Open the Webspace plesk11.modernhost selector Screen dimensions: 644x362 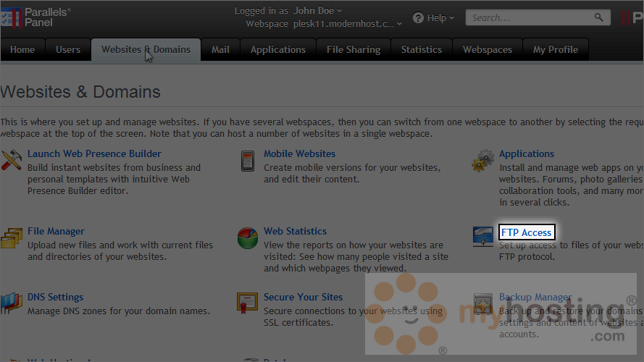tap(348, 24)
